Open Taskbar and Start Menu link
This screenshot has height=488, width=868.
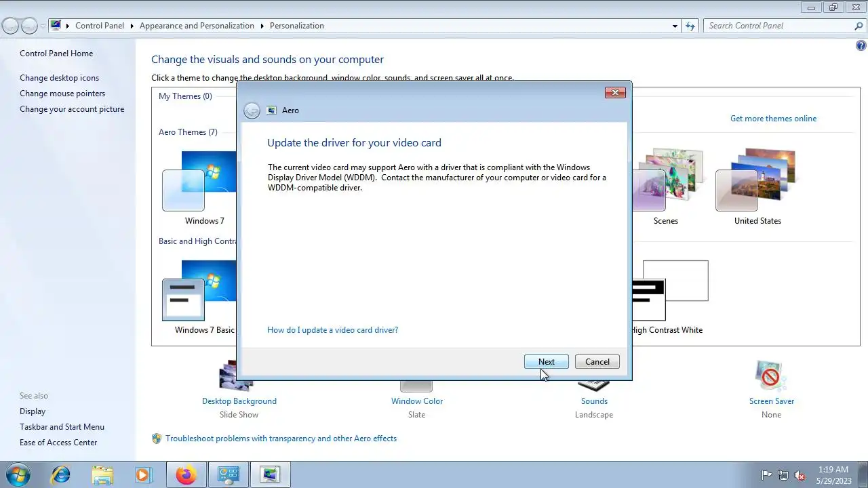click(62, 427)
